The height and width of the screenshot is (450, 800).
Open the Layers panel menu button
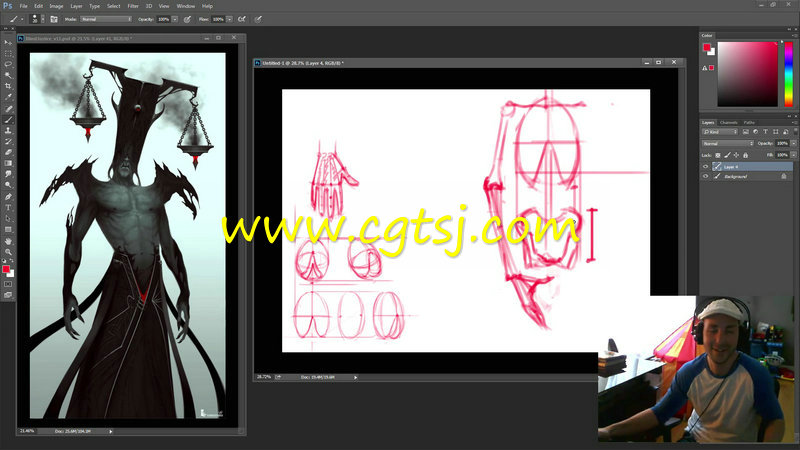pos(794,122)
